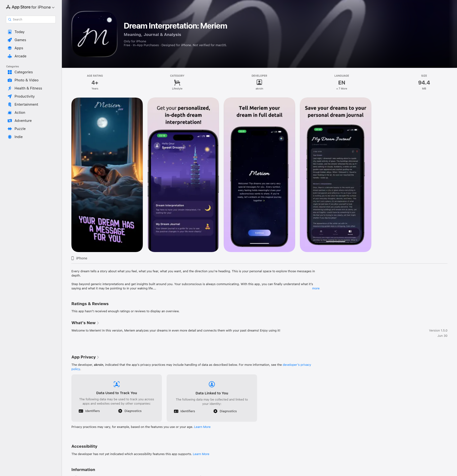Screen dimensions: 457x476
Task: Go to Games in sidebar
Action: point(20,40)
